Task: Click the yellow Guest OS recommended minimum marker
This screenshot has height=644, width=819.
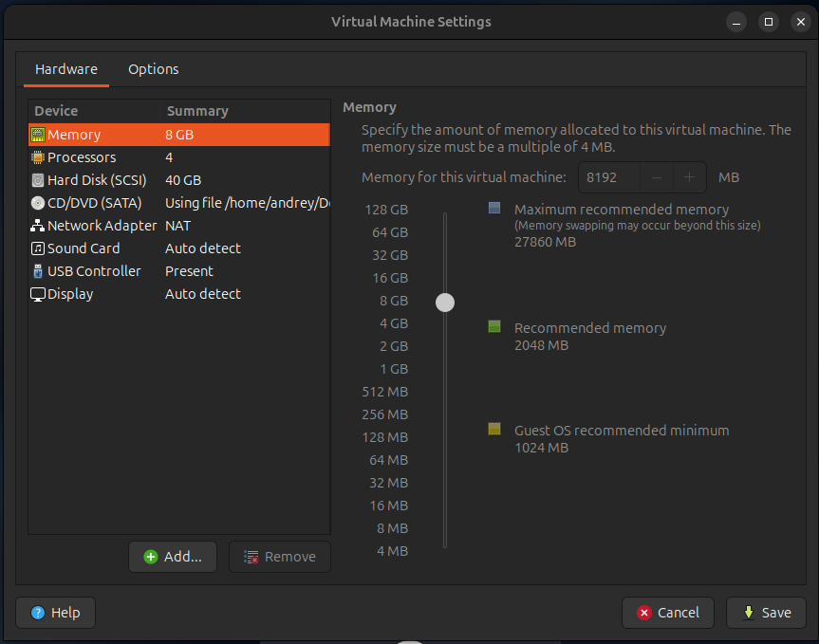Action: (x=494, y=429)
